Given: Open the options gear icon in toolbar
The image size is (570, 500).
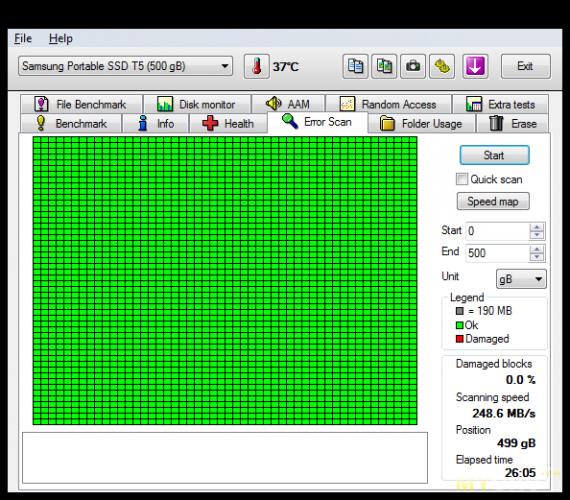Looking at the screenshot, I should [x=442, y=67].
